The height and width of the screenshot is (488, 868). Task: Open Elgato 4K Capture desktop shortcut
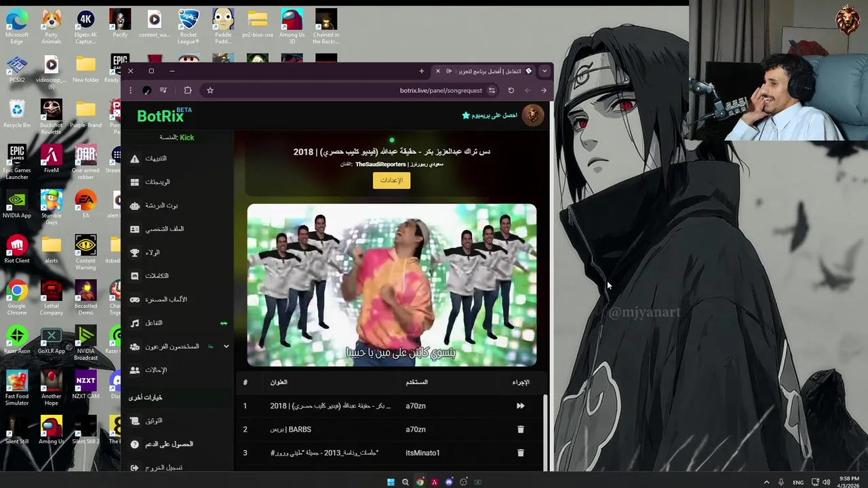(85, 27)
